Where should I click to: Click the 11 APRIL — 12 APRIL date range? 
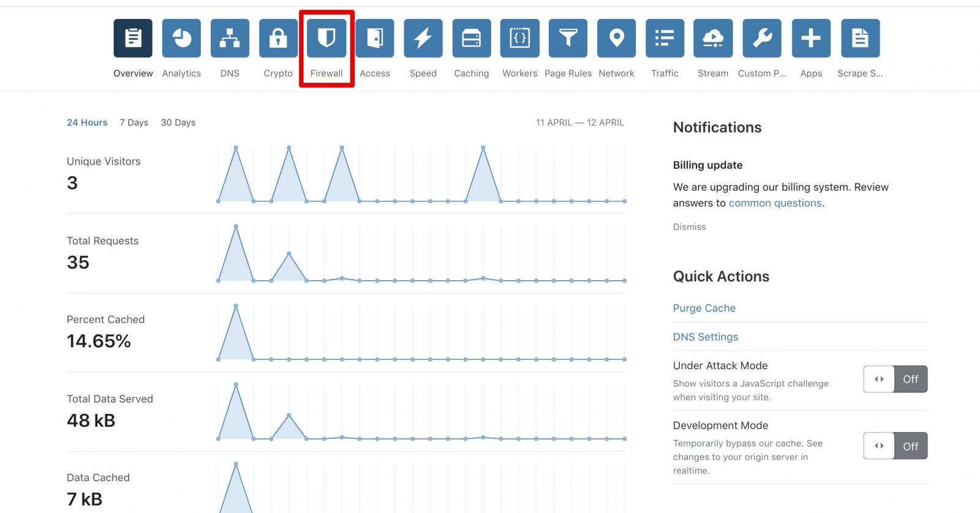click(x=580, y=123)
